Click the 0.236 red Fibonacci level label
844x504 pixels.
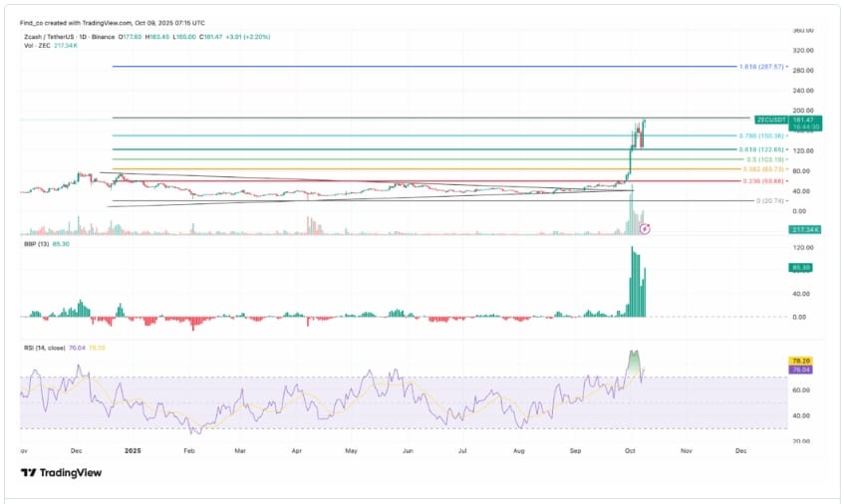(762, 181)
